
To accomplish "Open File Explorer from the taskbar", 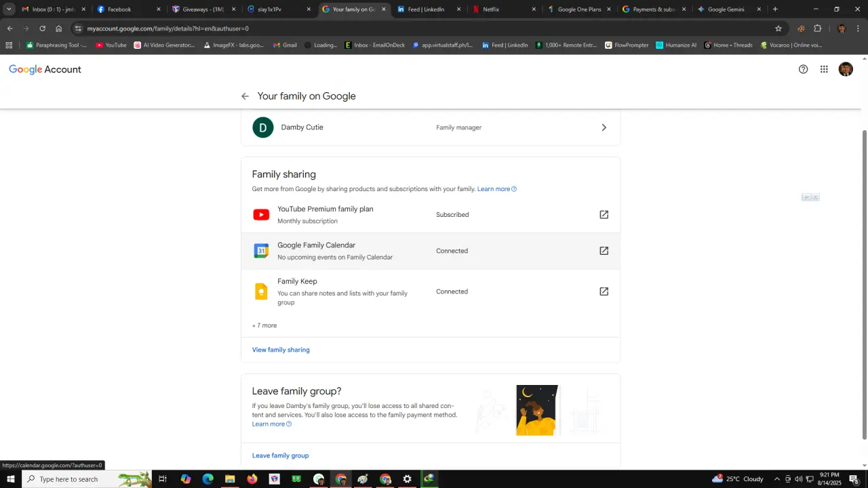I will [x=230, y=479].
